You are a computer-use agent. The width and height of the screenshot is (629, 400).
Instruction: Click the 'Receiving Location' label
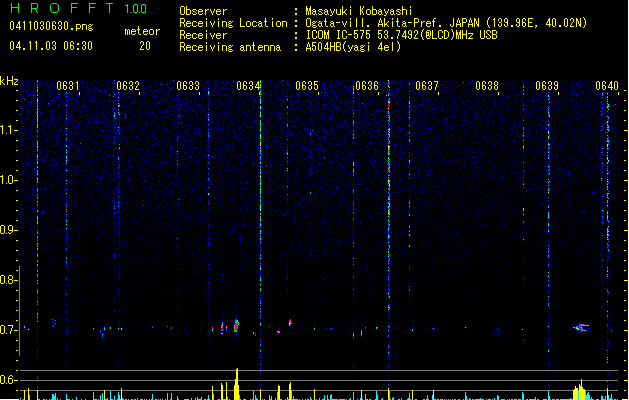pyautogui.click(x=233, y=23)
